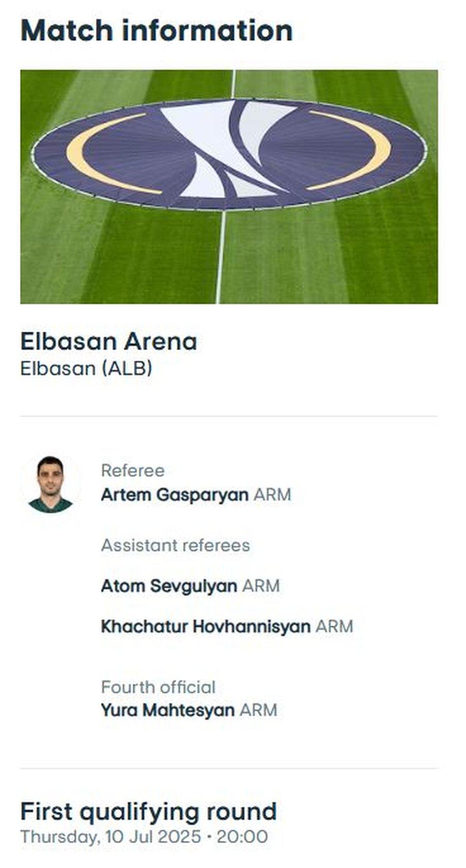Select First qualifying round heading
466x868 pixels.
pyautogui.click(x=149, y=812)
